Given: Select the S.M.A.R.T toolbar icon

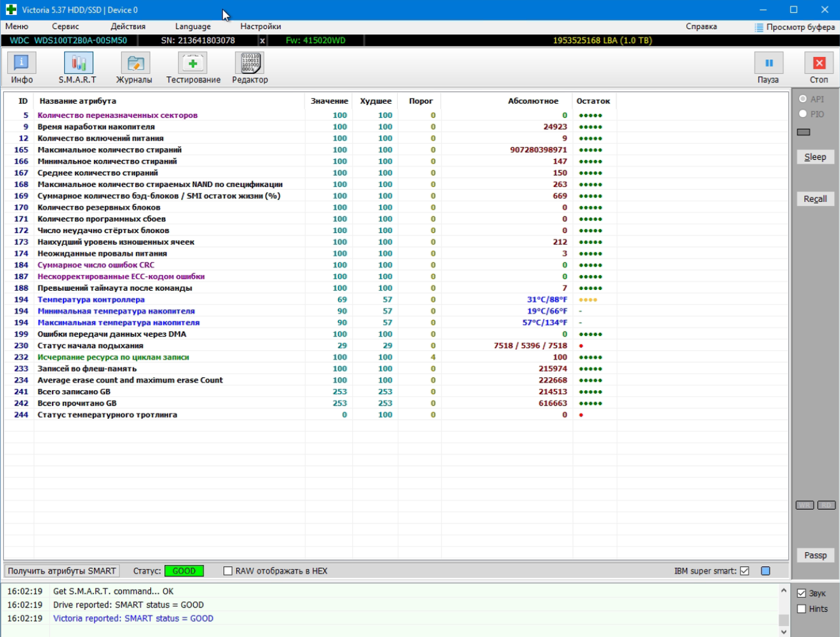Looking at the screenshot, I should (x=78, y=64).
